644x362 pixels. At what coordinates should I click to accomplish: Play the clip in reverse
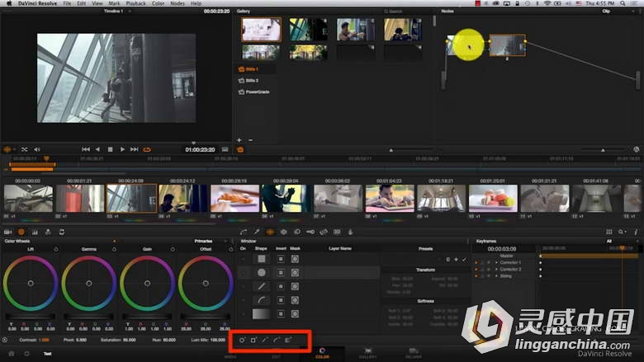(x=97, y=149)
